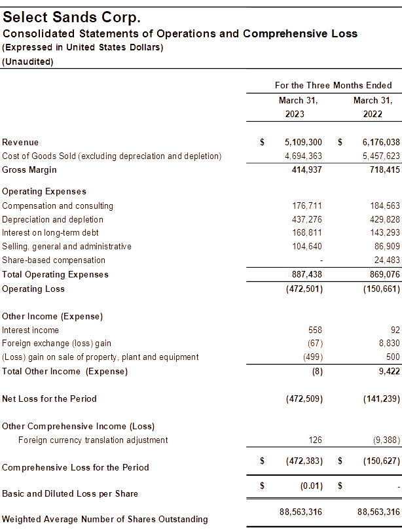The width and height of the screenshot is (402, 532).
Task: Click foreign exchange value 8,830
Action: pos(390,344)
